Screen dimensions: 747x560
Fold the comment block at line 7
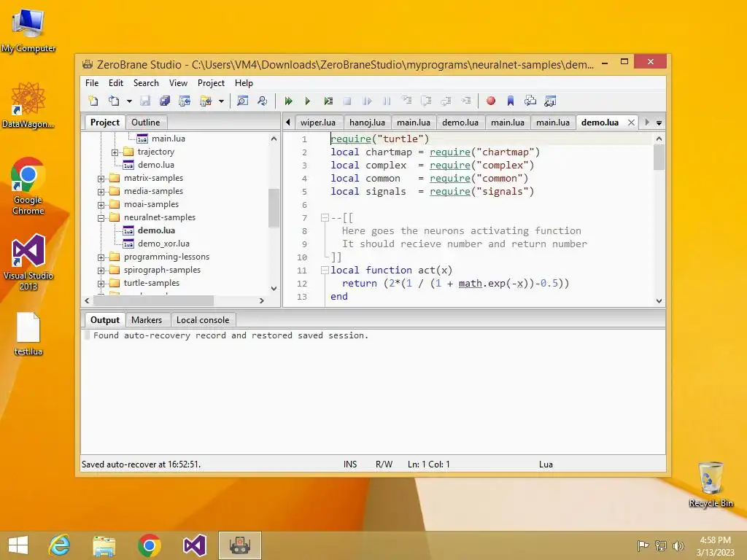point(325,217)
